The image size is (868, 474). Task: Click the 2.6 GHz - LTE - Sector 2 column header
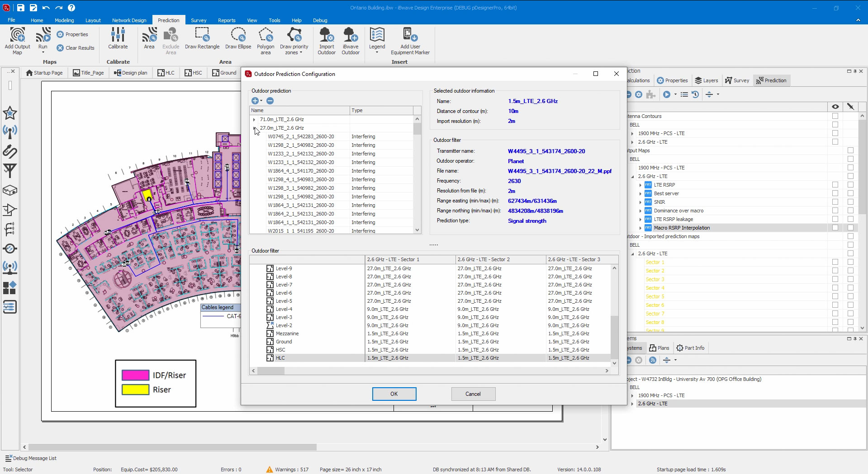click(x=501, y=259)
